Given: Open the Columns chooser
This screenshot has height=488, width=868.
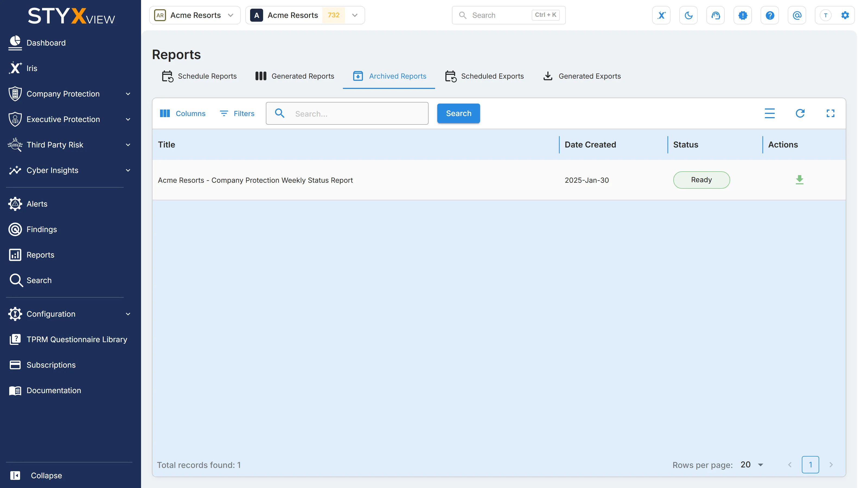Looking at the screenshot, I should point(182,114).
